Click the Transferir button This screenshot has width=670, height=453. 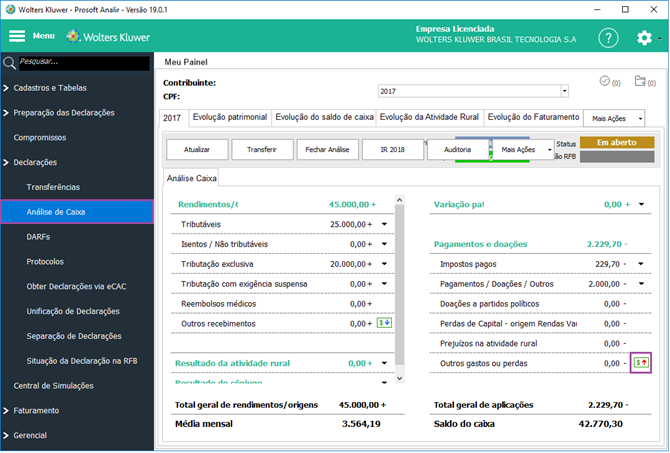pos(262,150)
